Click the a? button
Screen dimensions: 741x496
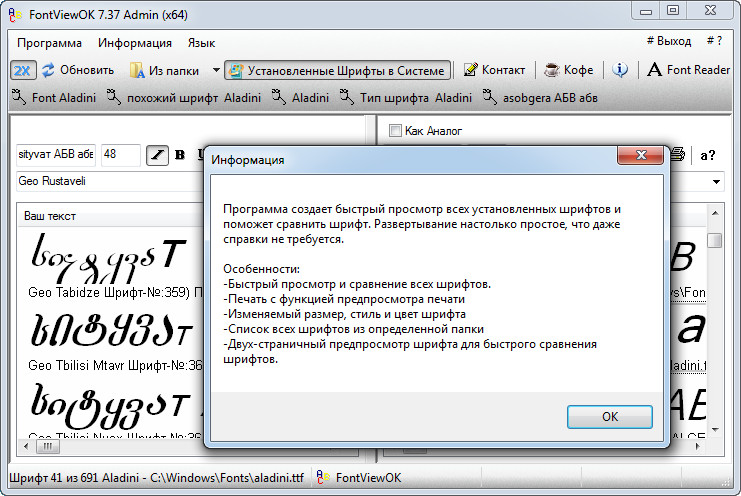(x=707, y=155)
